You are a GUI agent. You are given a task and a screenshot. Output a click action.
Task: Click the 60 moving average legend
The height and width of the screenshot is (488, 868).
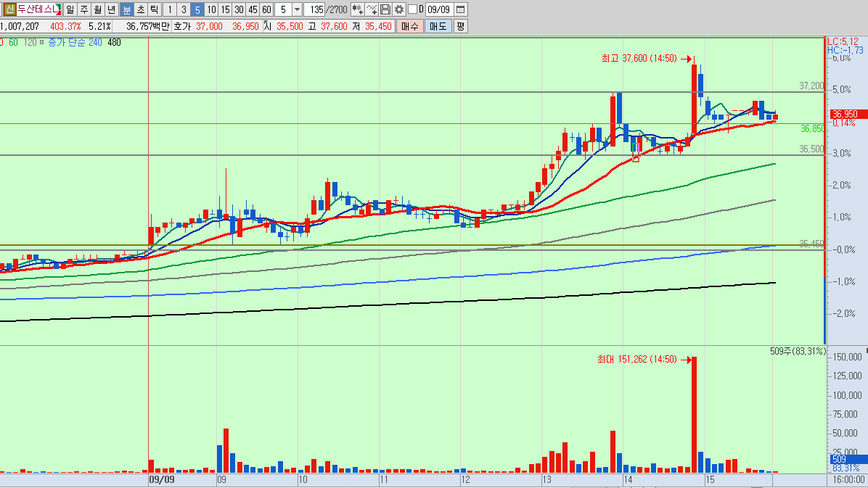(13, 42)
